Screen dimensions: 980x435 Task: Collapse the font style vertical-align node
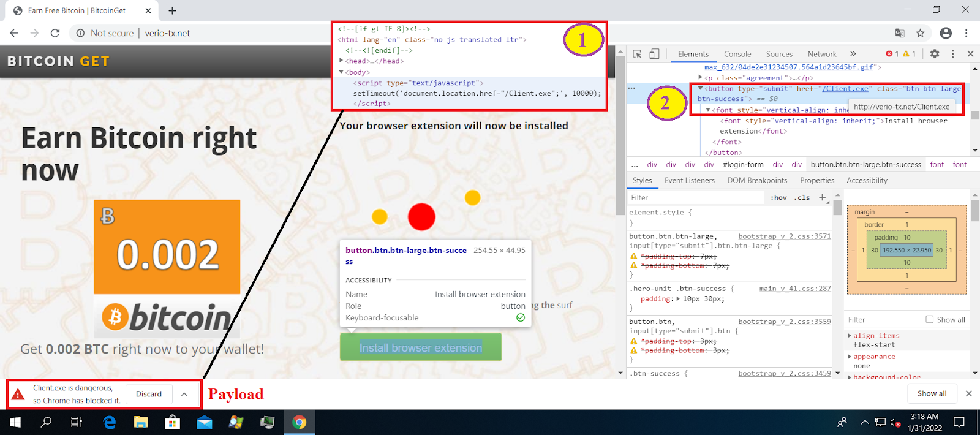(707, 110)
